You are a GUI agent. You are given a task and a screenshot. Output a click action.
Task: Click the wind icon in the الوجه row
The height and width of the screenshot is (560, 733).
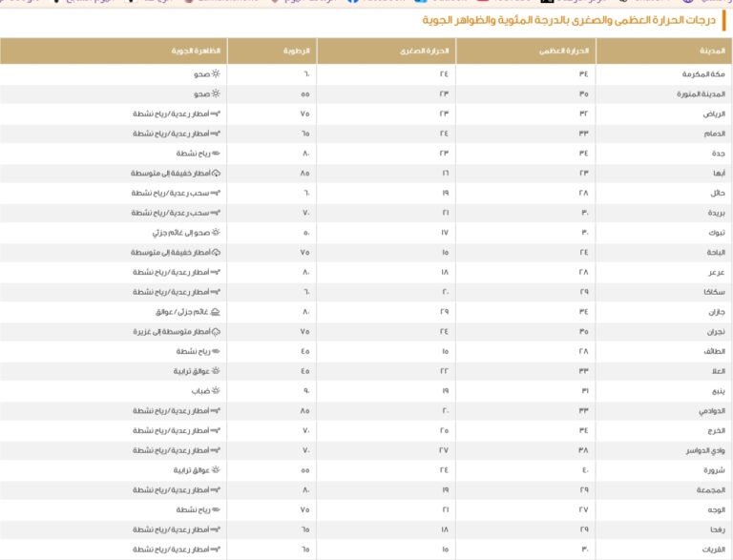coord(216,509)
